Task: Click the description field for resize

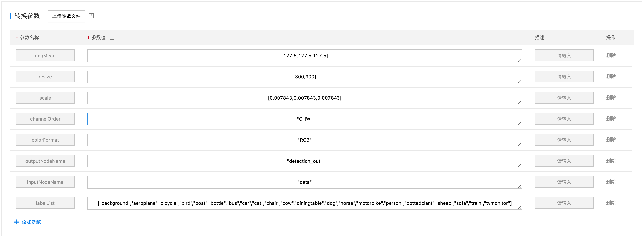Action: coord(564,76)
